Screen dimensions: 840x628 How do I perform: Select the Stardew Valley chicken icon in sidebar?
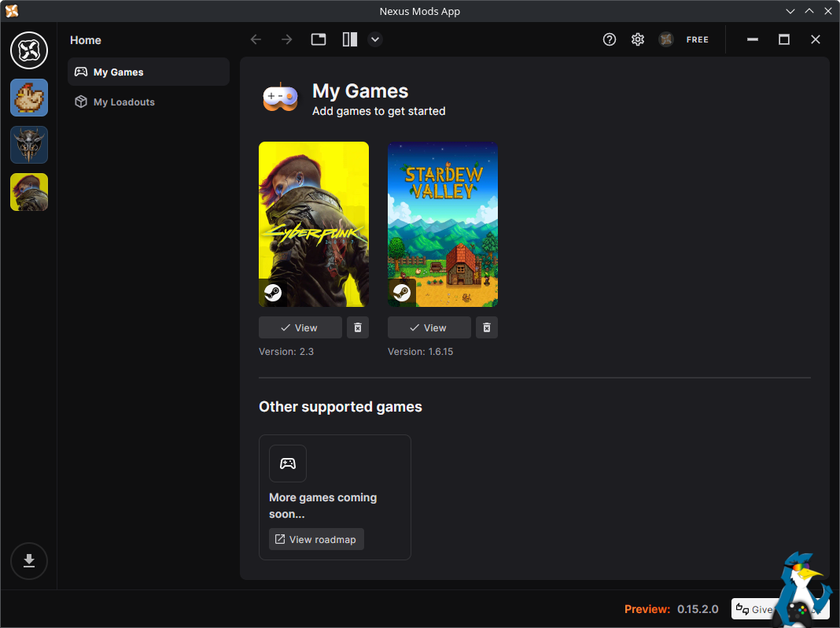[x=29, y=98]
